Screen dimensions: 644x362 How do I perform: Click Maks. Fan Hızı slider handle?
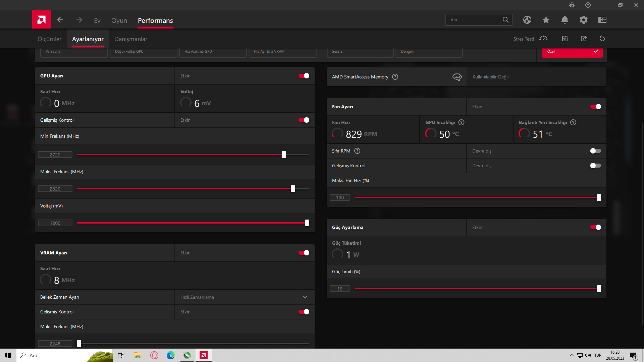[599, 197]
